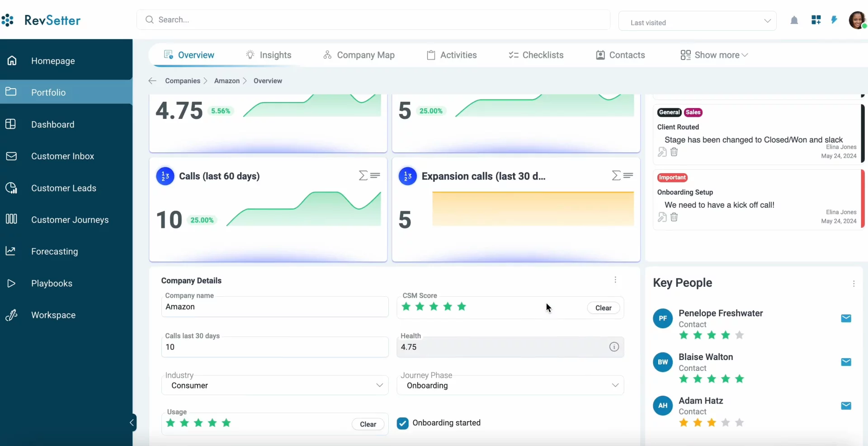Click the Amazon breadcrumb link

tap(226, 81)
